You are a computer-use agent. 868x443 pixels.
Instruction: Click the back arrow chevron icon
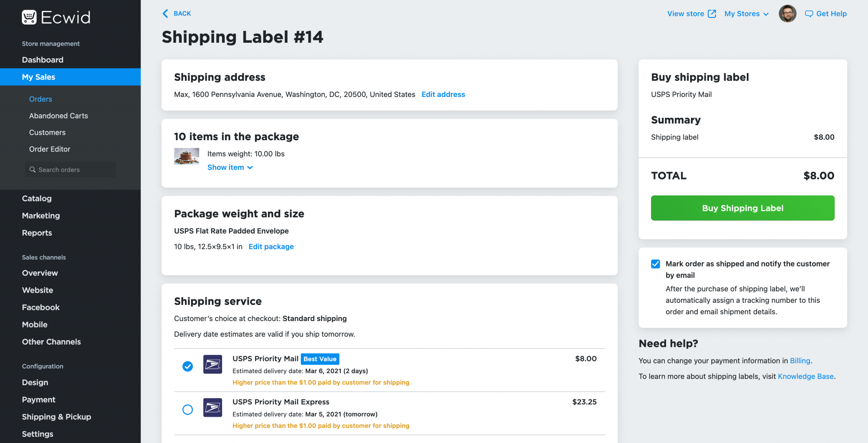165,14
